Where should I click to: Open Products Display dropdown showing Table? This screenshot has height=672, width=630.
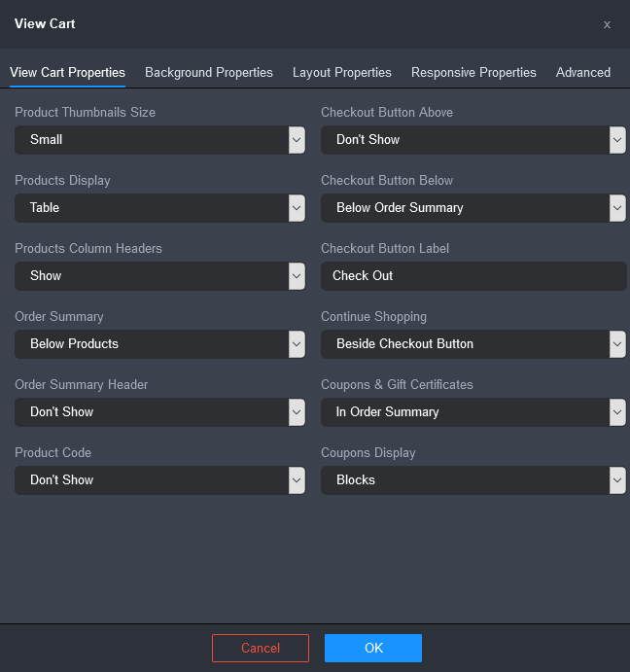(x=159, y=208)
